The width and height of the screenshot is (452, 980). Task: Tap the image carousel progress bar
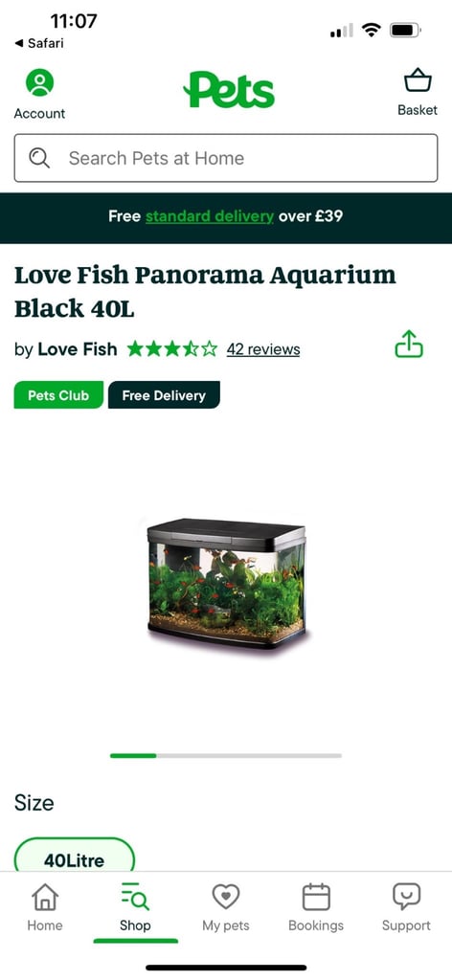pos(226,756)
